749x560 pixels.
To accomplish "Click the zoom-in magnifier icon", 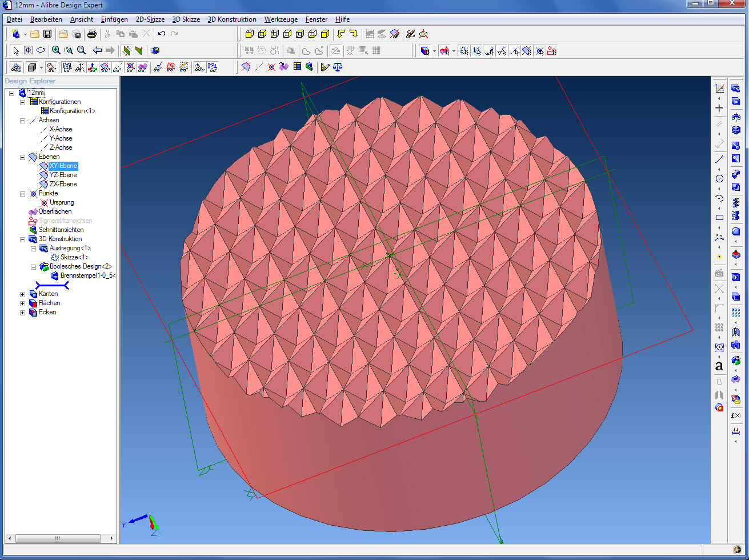I will point(56,50).
